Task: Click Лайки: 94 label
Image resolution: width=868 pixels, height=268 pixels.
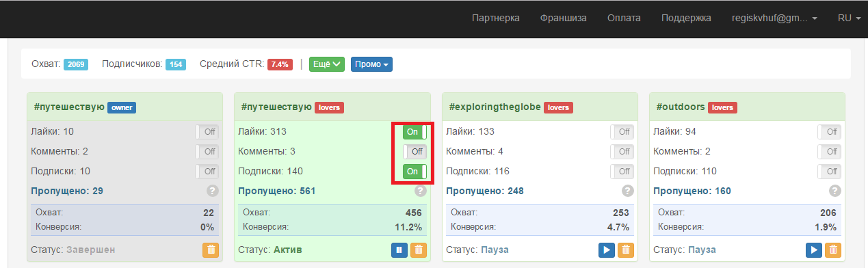Action: (x=675, y=131)
